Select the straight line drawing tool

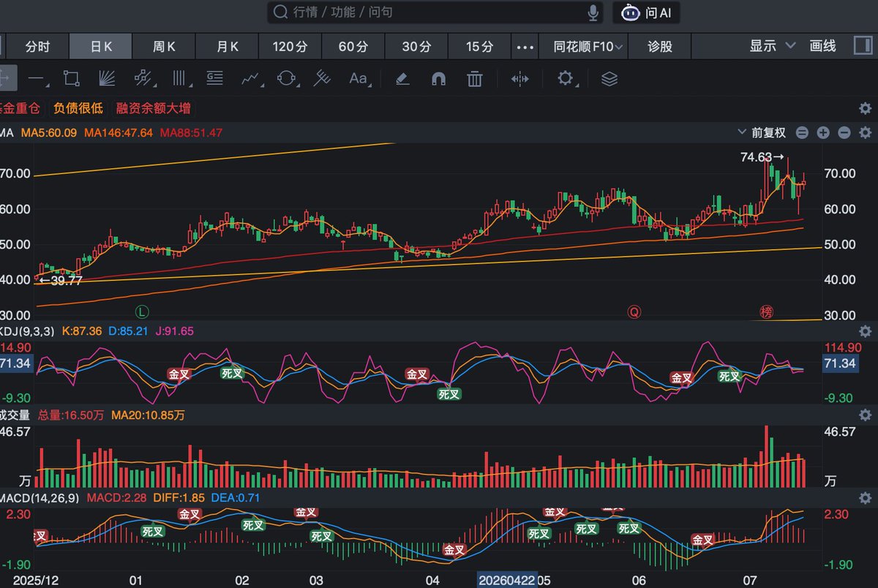click(37, 78)
